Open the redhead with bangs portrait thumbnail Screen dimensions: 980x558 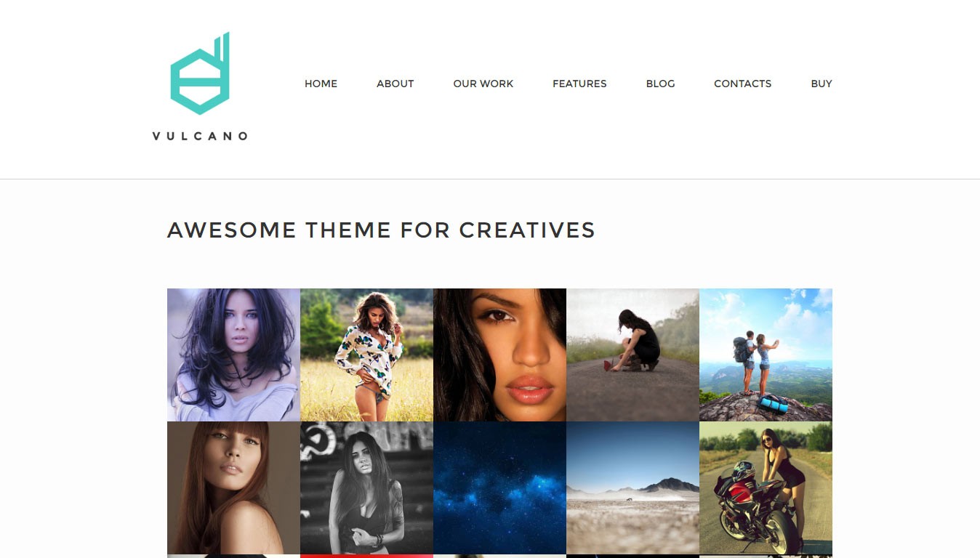point(233,488)
